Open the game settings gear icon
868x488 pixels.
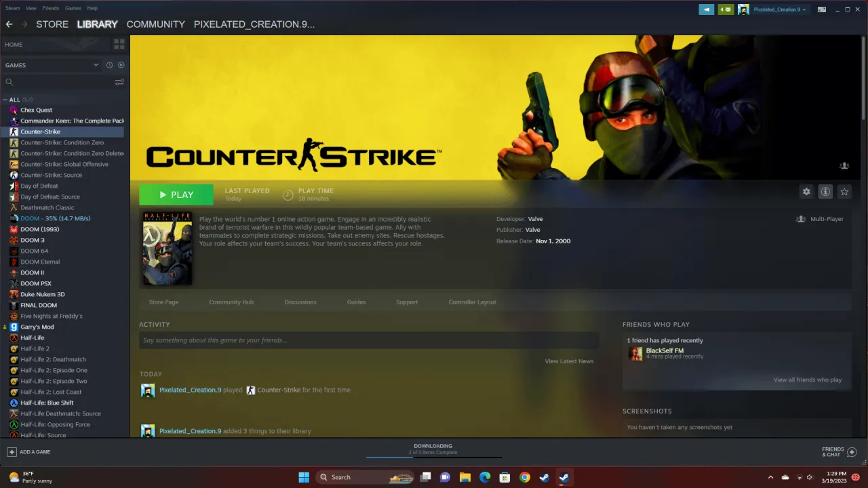(x=806, y=192)
